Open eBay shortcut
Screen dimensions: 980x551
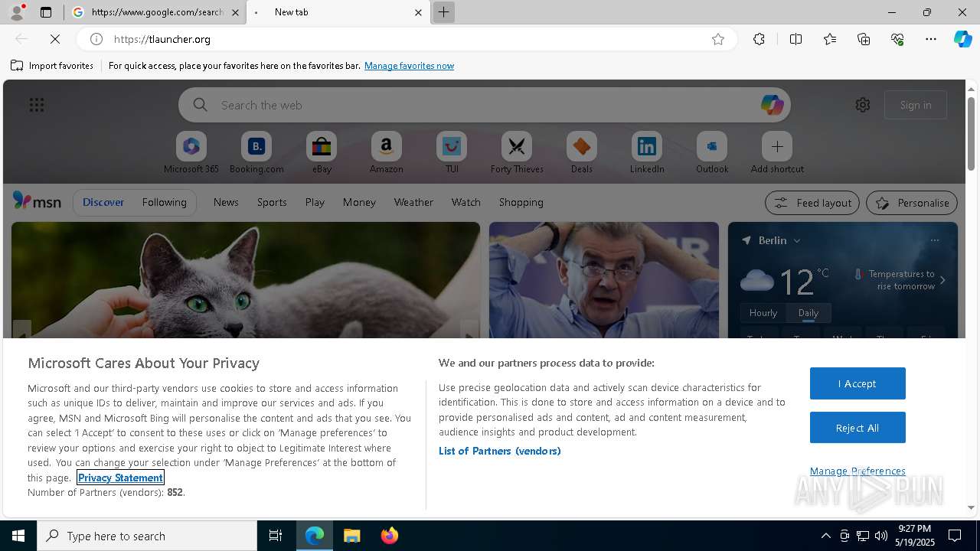coord(322,152)
